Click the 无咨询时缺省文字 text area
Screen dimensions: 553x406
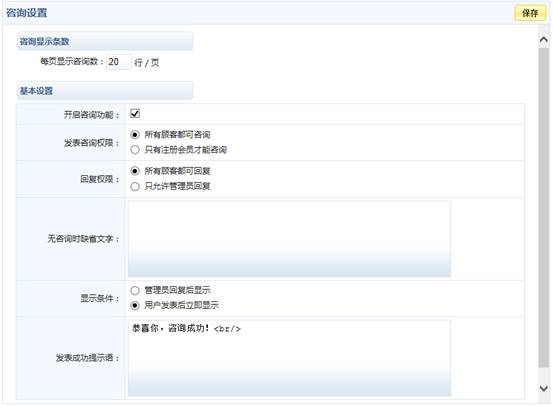click(x=289, y=239)
